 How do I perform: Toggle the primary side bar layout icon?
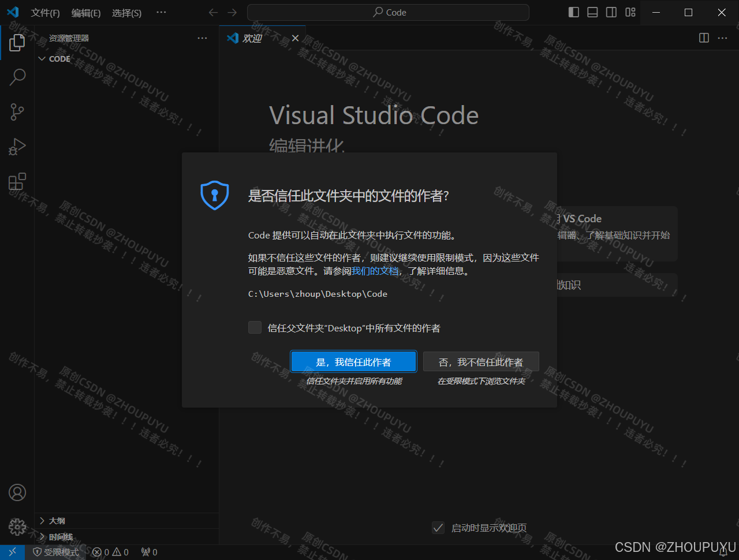tap(573, 12)
